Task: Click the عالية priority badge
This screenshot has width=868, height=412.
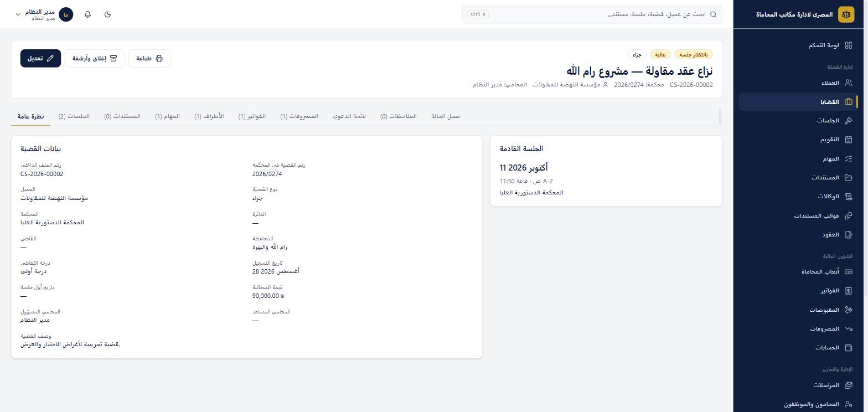Action: (660, 55)
